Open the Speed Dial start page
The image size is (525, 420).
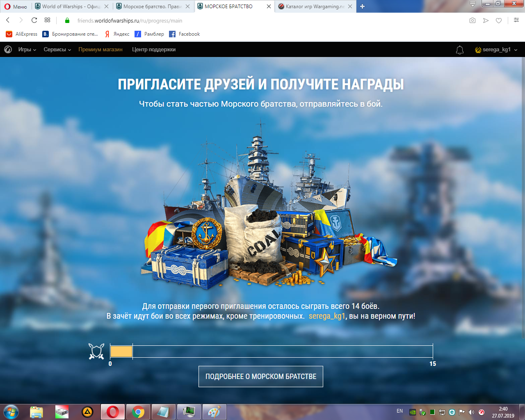(x=48, y=20)
